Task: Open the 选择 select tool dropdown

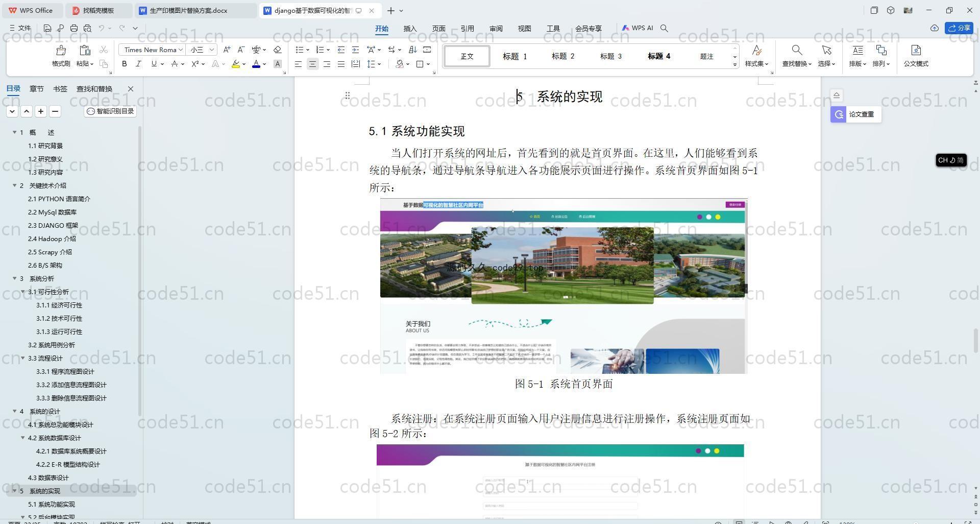Action: [x=826, y=56]
